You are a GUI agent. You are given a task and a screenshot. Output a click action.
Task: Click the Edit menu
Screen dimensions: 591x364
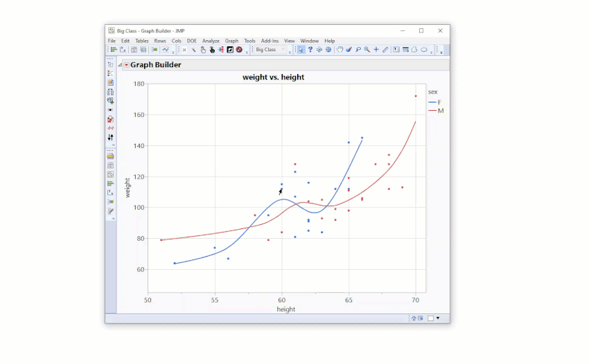tap(125, 41)
